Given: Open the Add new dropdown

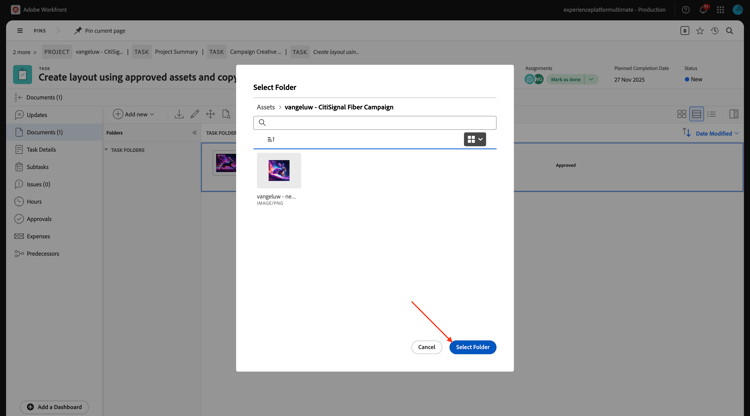Looking at the screenshot, I should click(133, 114).
